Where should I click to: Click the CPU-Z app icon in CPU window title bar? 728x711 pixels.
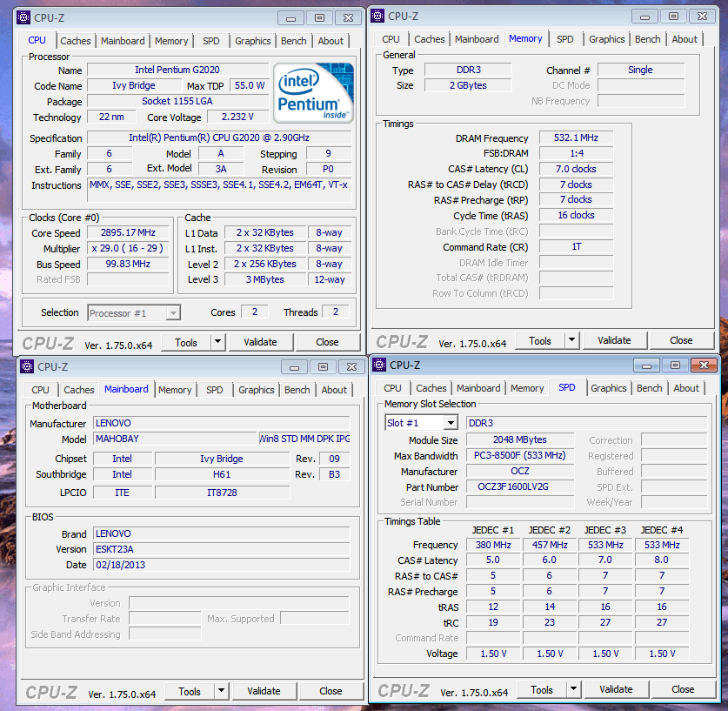tap(23, 17)
